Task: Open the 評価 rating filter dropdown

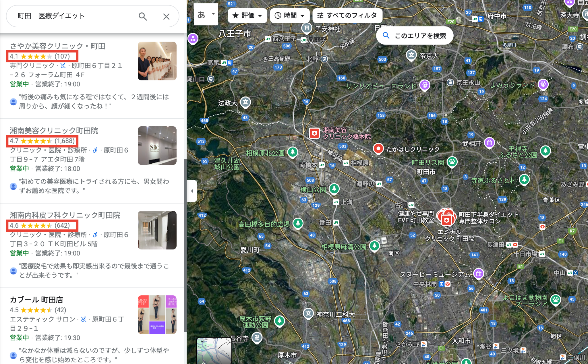Action: (x=247, y=16)
